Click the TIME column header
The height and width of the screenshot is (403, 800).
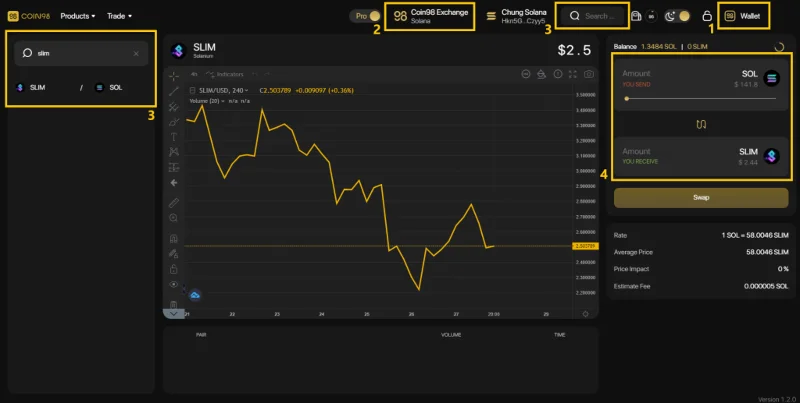(560, 335)
